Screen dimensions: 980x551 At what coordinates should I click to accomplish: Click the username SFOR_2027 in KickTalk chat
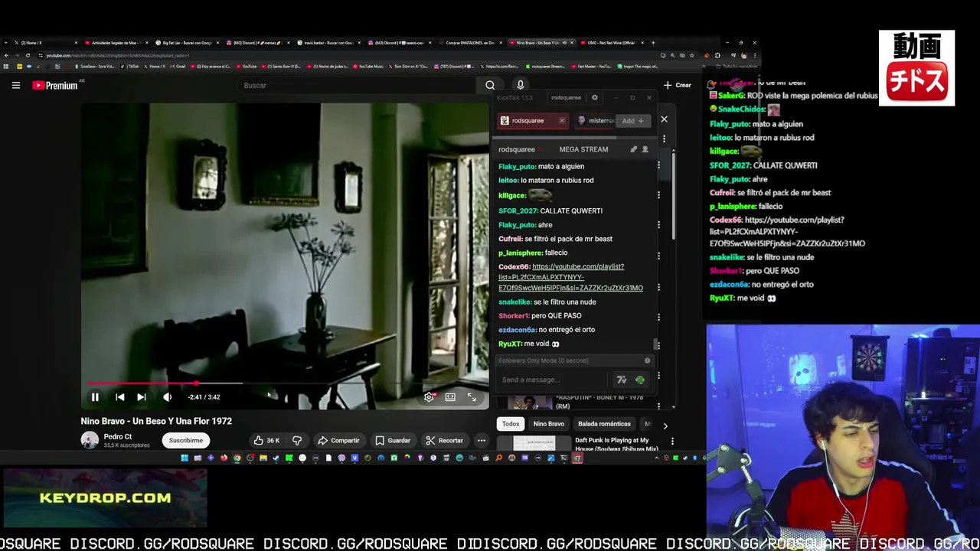point(518,210)
